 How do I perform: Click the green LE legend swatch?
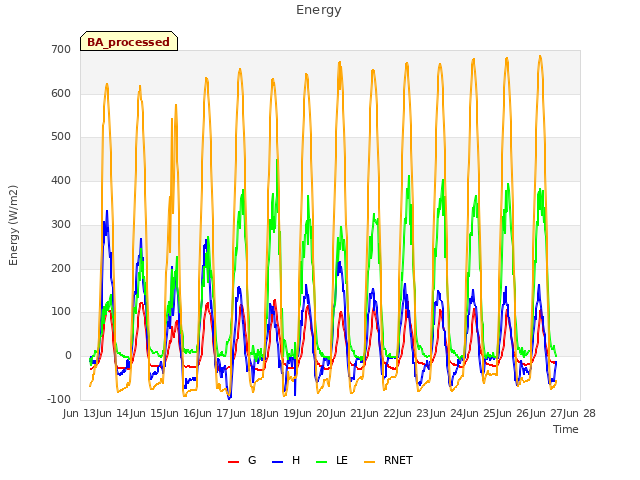322,462
